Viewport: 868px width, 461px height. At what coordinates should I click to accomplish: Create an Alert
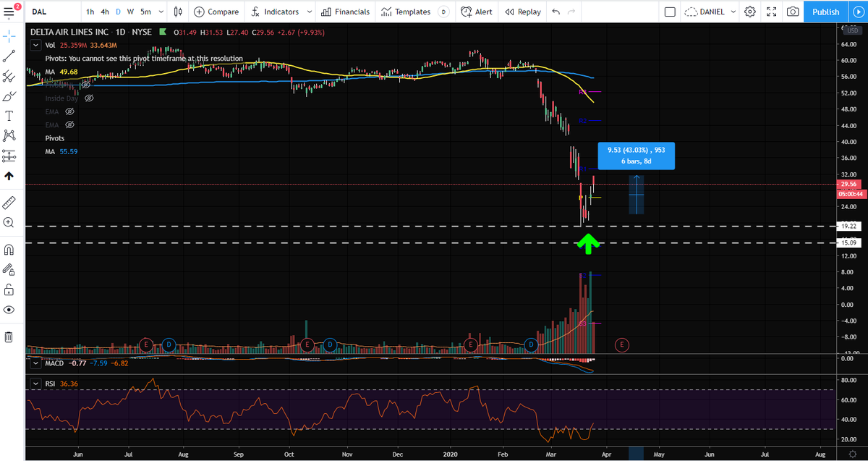pyautogui.click(x=476, y=12)
